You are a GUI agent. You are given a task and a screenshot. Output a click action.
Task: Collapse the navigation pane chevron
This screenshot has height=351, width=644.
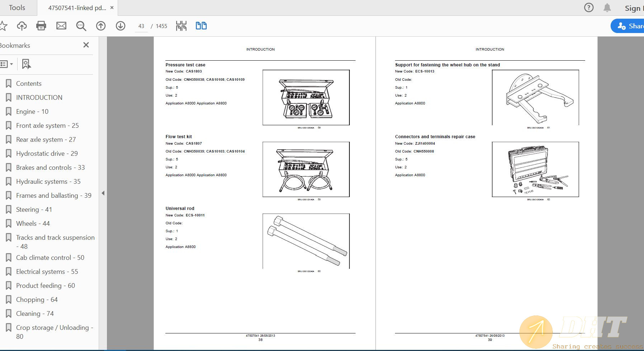coord(103,193)
